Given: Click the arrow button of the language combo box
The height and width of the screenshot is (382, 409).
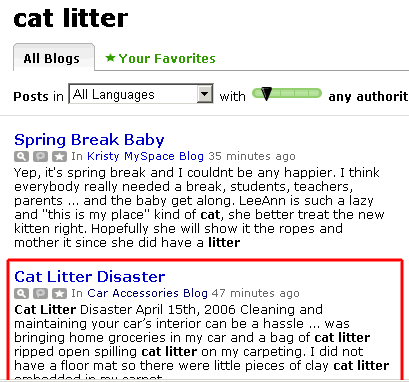Looking at the screenshot, I should pyautogui.click(x=204, y=94).
